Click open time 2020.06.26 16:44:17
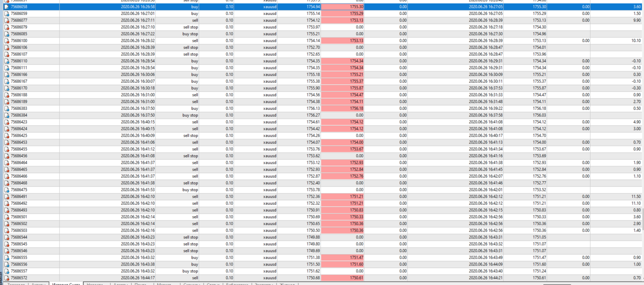 point(138,278)
